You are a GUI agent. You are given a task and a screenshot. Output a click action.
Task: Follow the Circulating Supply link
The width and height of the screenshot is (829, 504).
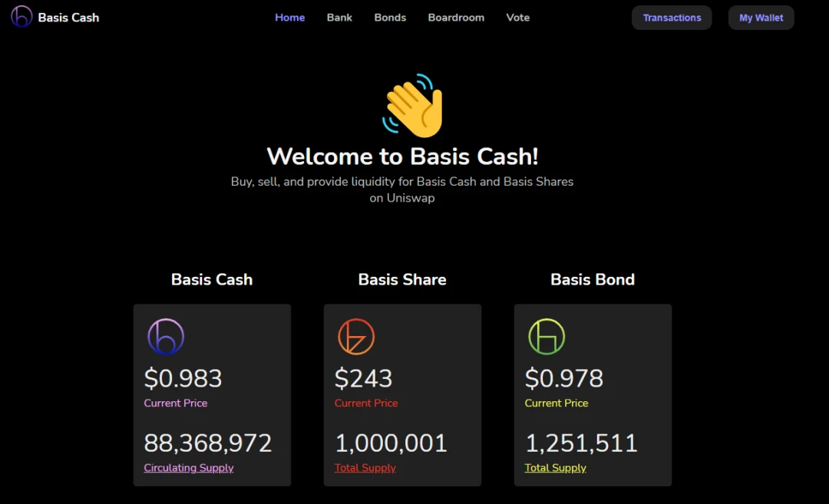tap(189, 468)
